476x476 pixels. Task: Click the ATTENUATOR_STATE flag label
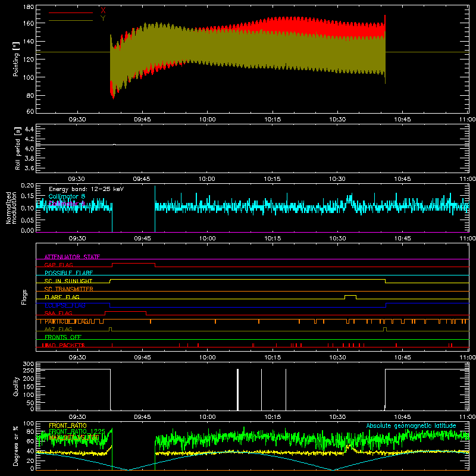pos(72,257)
